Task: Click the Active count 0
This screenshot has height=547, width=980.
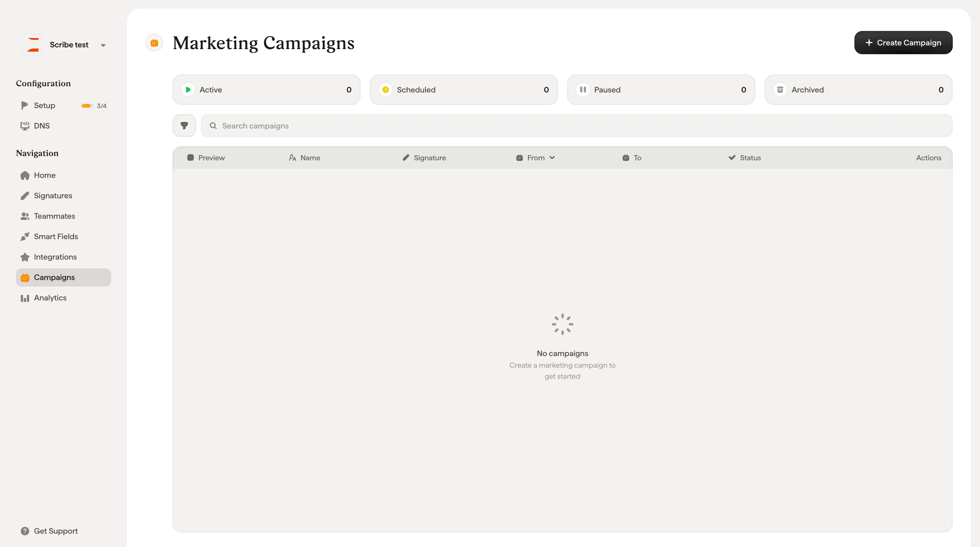Action: coord(349,90)
